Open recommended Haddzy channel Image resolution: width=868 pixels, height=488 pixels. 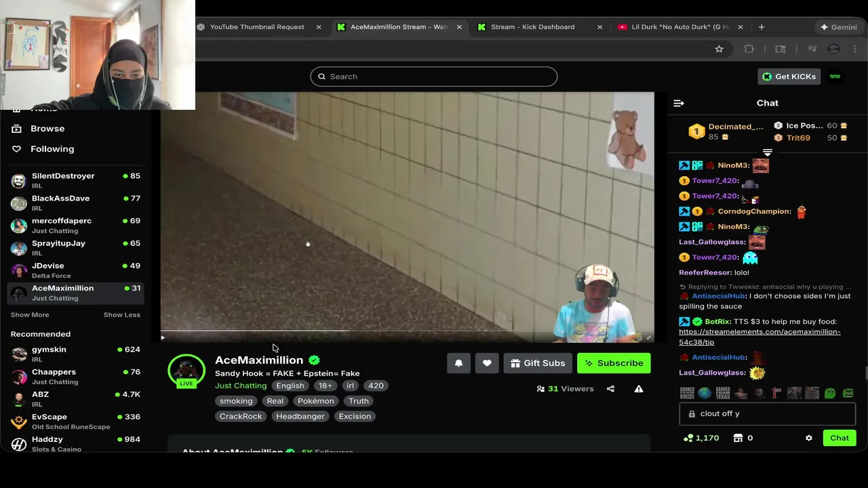(76, 444)
